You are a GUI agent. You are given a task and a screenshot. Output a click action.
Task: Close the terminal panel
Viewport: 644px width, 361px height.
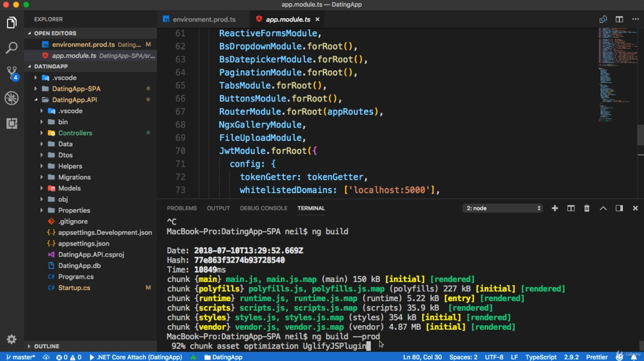click(x=635, y=208)
